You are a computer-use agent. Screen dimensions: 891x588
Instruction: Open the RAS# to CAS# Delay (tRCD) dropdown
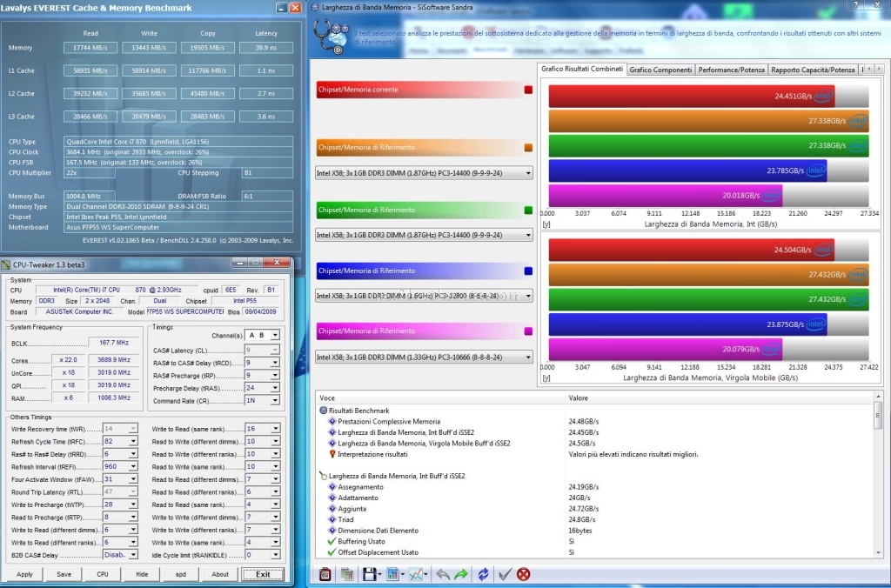pos(262,363)
